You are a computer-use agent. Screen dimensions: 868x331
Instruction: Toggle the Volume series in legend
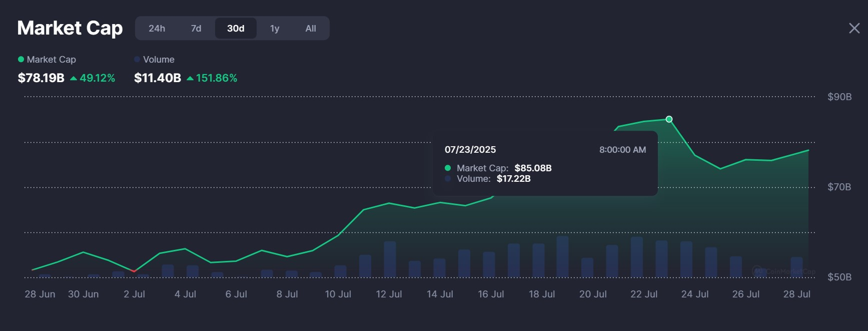click(159, 60)
